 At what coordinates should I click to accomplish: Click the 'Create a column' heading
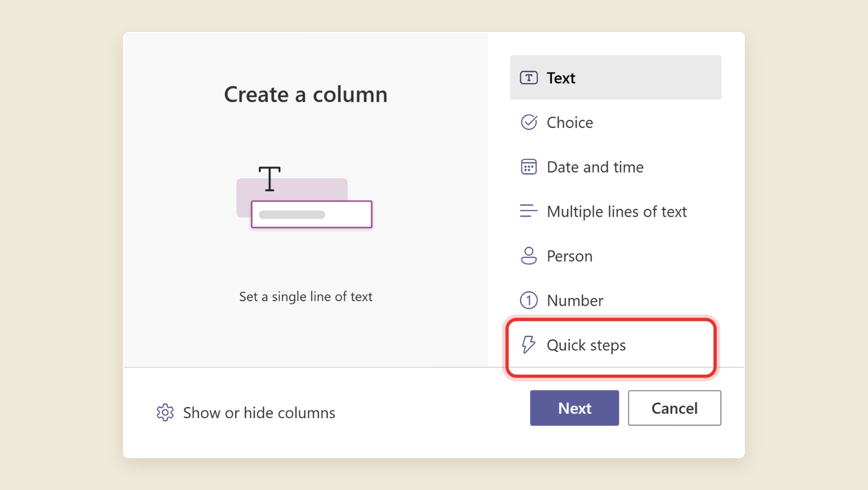tap(305, 95)
